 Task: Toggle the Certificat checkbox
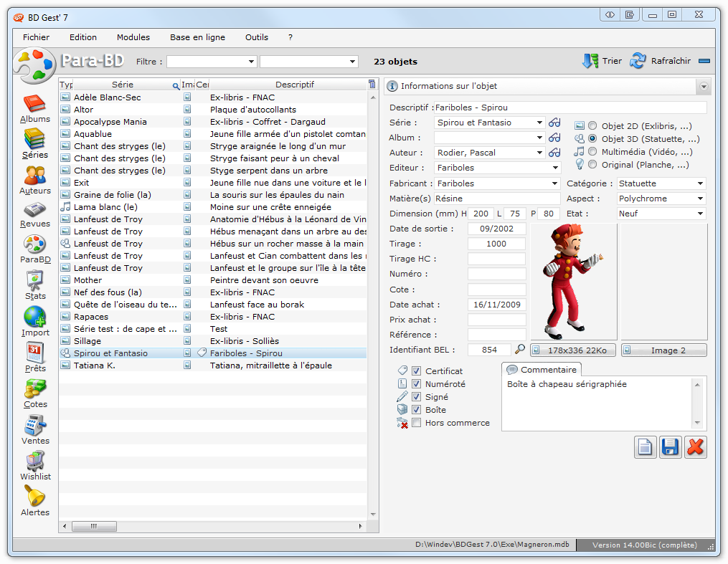417,371
